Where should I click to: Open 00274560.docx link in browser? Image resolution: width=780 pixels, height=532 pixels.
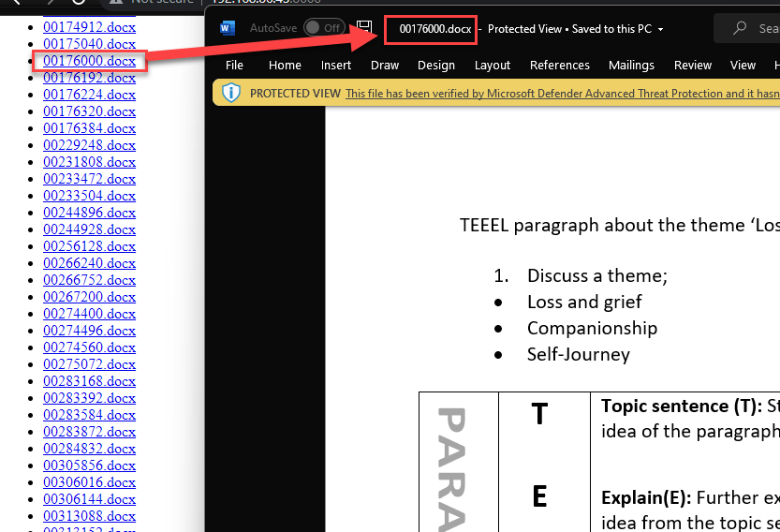click(90, 347)
